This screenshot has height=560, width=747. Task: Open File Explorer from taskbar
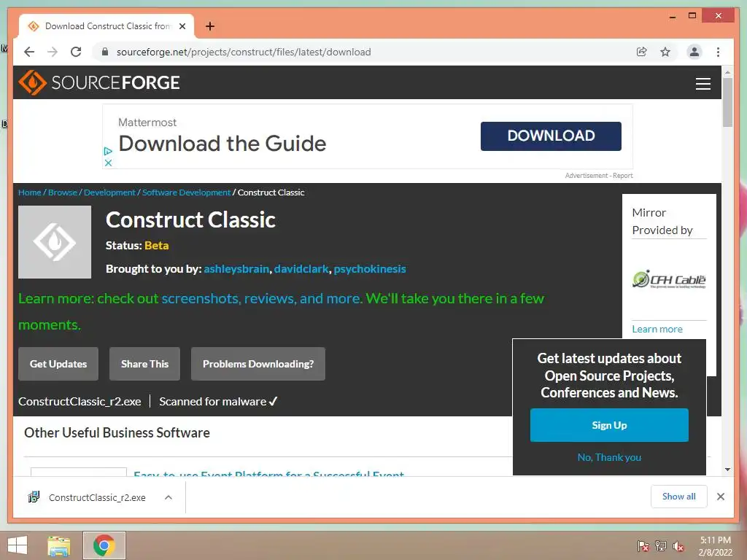click(58, 545)
